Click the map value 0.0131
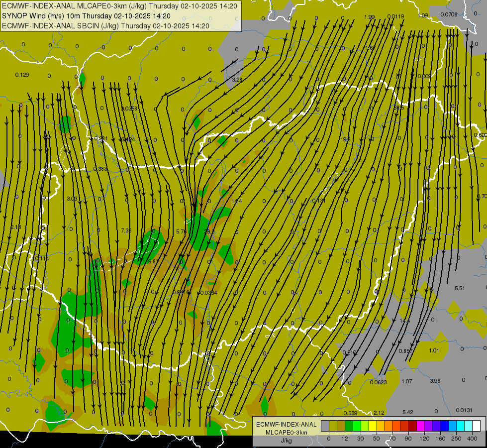Screen dimensions: 487x448 coord(464,410)
